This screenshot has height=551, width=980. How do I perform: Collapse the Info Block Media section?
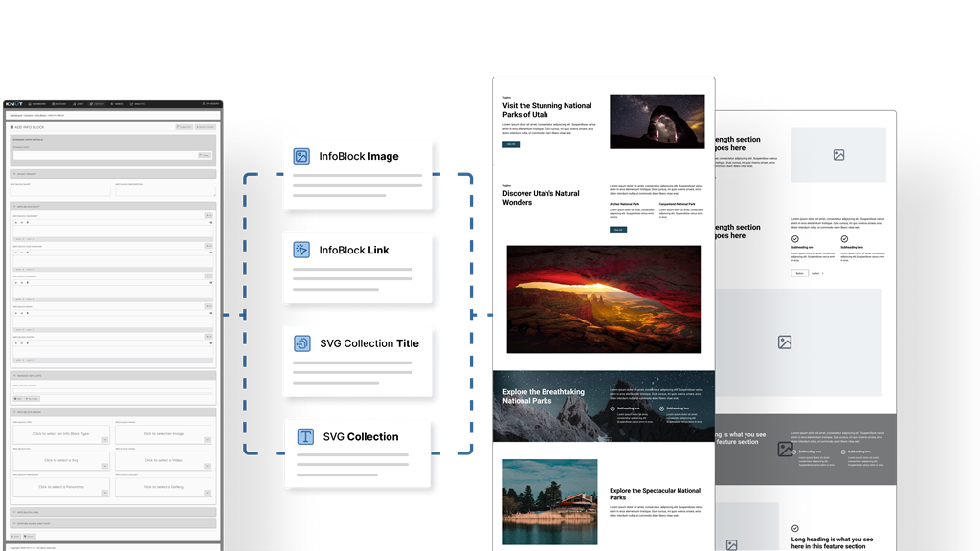(x=113, y=412)
